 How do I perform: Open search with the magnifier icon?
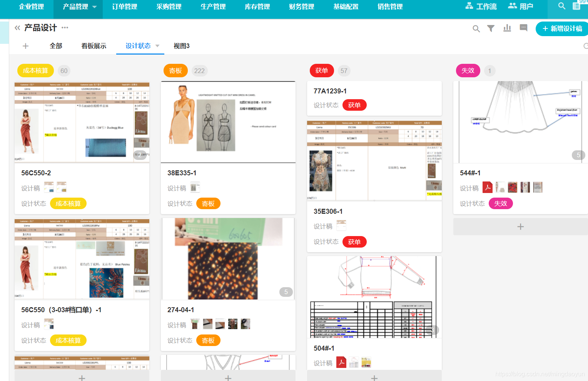(476, 28)
